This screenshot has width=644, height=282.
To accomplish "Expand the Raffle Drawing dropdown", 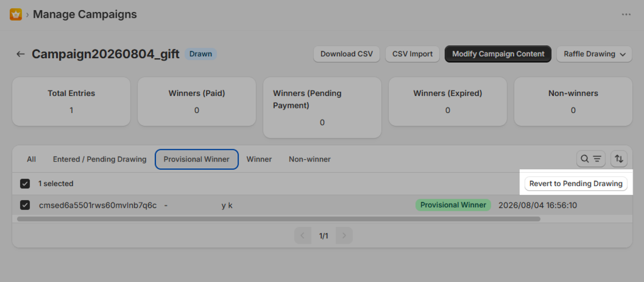I will 594,54.
